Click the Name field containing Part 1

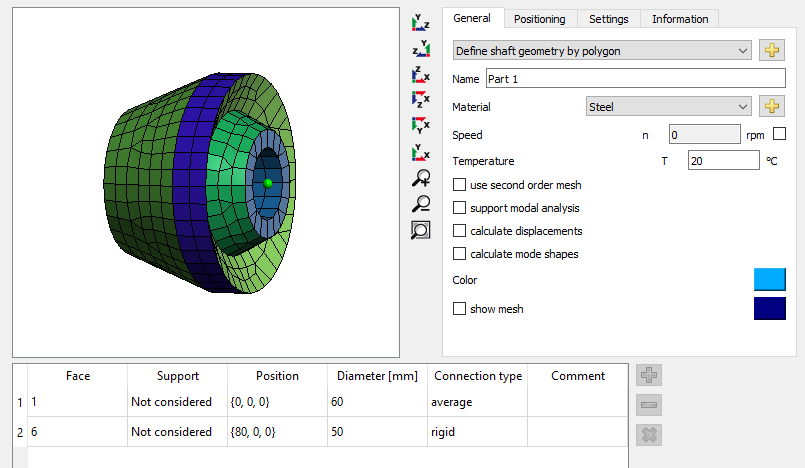click(x=635, y=78)
